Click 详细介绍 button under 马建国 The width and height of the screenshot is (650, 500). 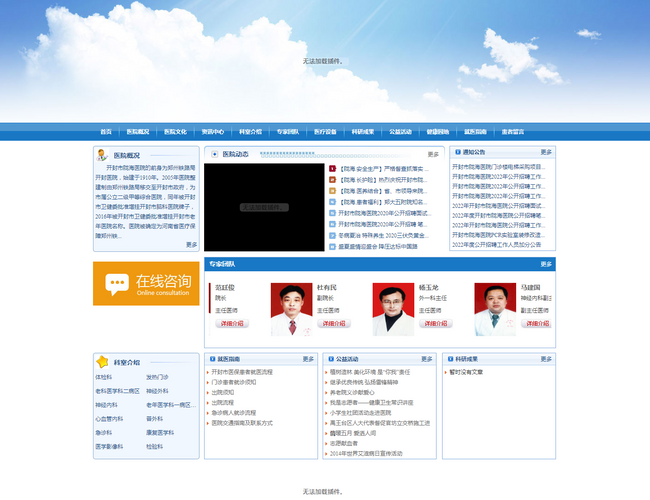pos(536,323)
